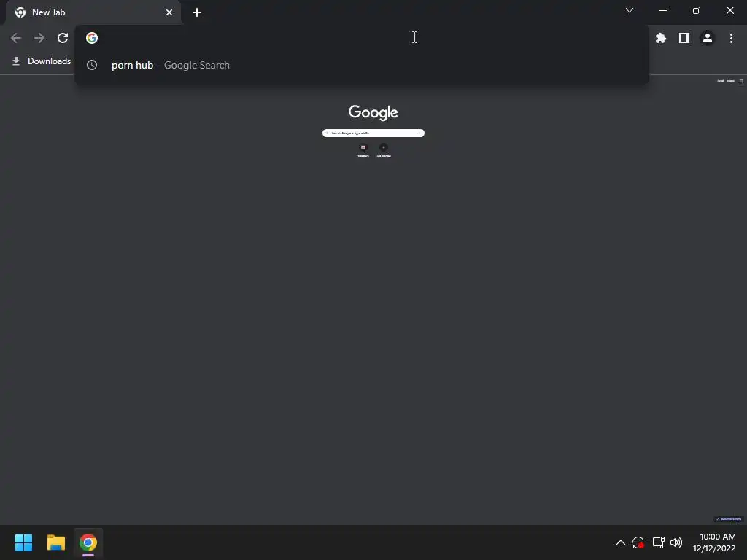Image resolution: width=747 pixels, height=560 pixels.
Task: Toggle the browser side panel
Action: 684,38
